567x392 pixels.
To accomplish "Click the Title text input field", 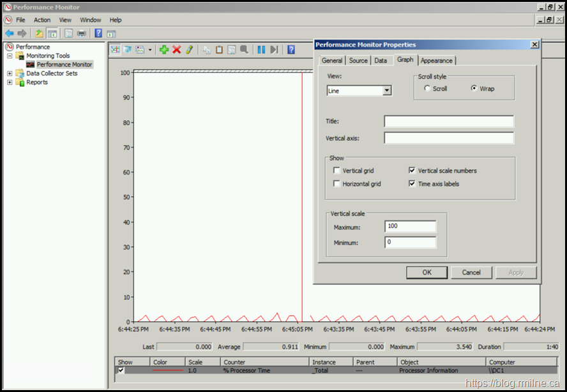I will [448, 121].
